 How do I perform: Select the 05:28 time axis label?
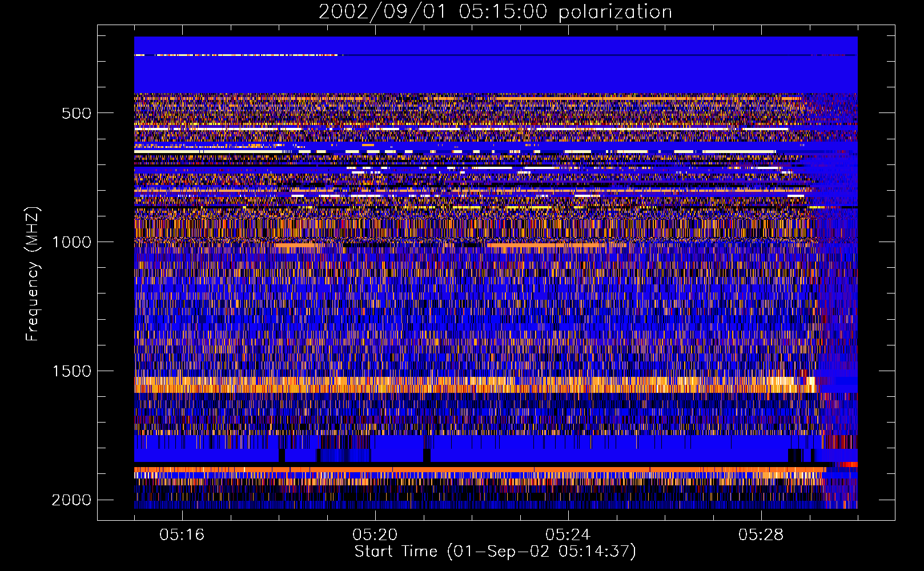tap(761, 535)
